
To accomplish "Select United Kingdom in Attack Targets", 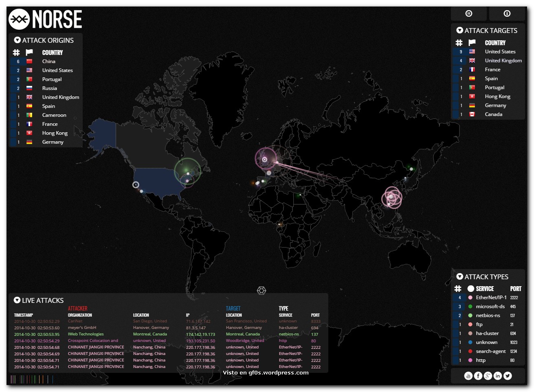I will pyautogui.click(x=503, y=61).
